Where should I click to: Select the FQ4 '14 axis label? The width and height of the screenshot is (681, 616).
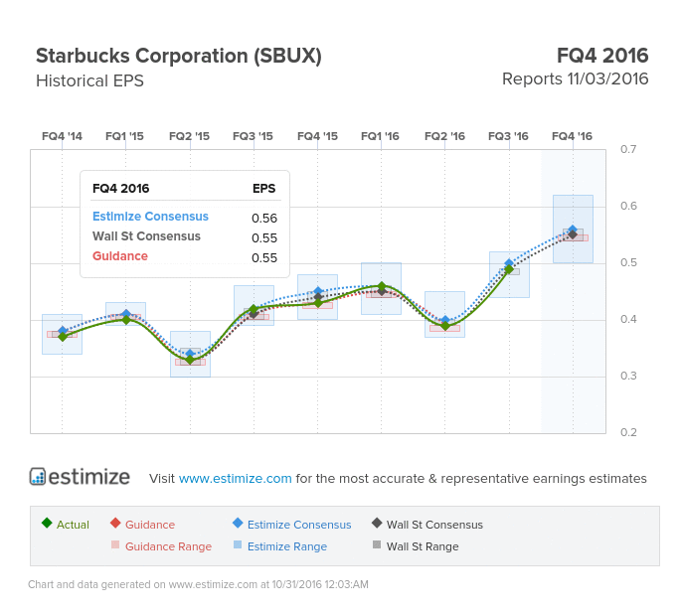click(x=62, y=136)
